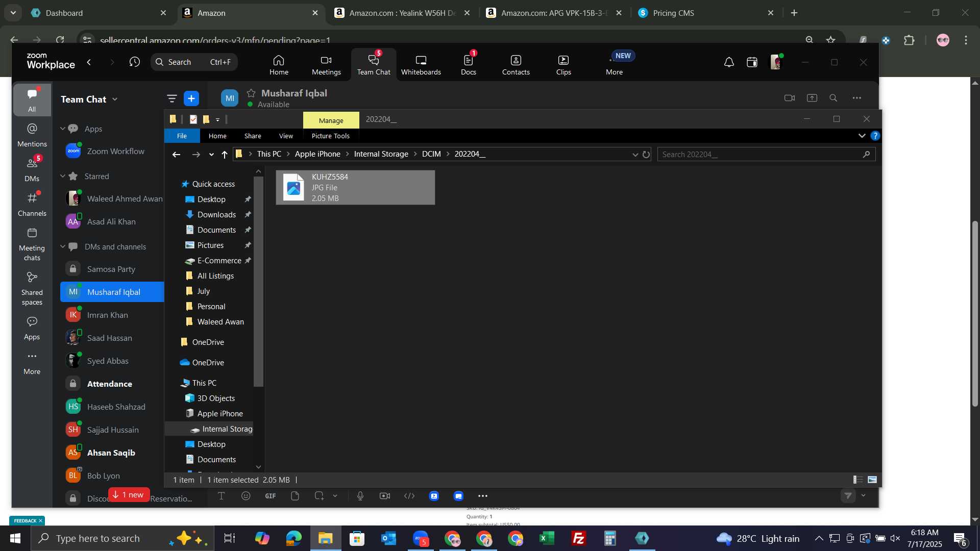Image resolution: width=980 pixels, height=551 pixels.
Task: Open Downloads in Quick access
Action: [x=216, y=214]
